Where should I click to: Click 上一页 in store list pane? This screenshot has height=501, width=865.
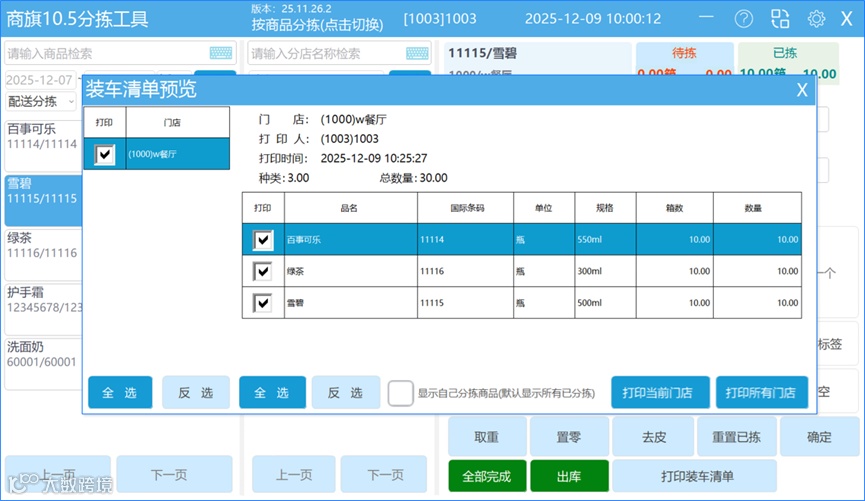pyautogui.click(x=293, y=474)
